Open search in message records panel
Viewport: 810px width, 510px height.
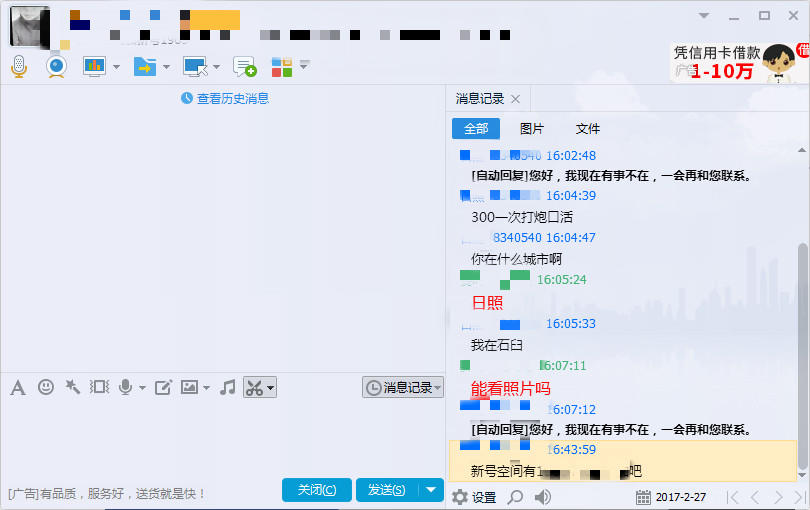coord(515,497)
